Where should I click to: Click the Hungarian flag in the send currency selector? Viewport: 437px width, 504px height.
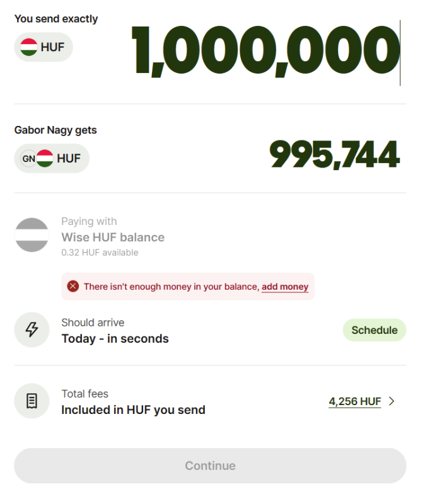28,47
